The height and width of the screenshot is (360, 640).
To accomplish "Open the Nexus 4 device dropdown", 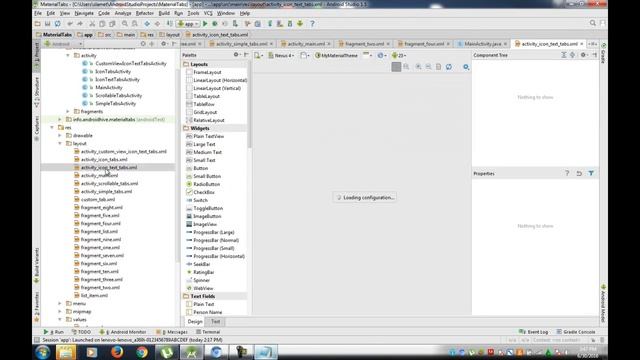I will tap(282, 55).
